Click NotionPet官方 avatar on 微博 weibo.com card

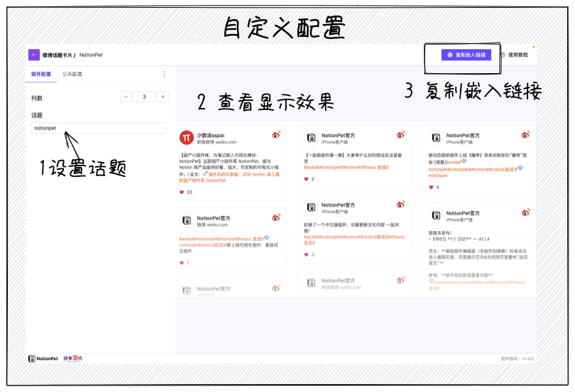187,220
